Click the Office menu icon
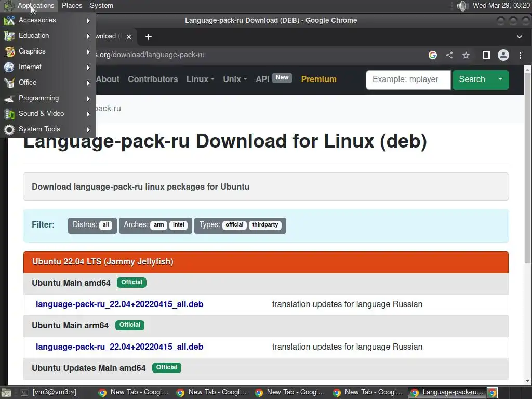The image size is (532, 399). [9, 83]
